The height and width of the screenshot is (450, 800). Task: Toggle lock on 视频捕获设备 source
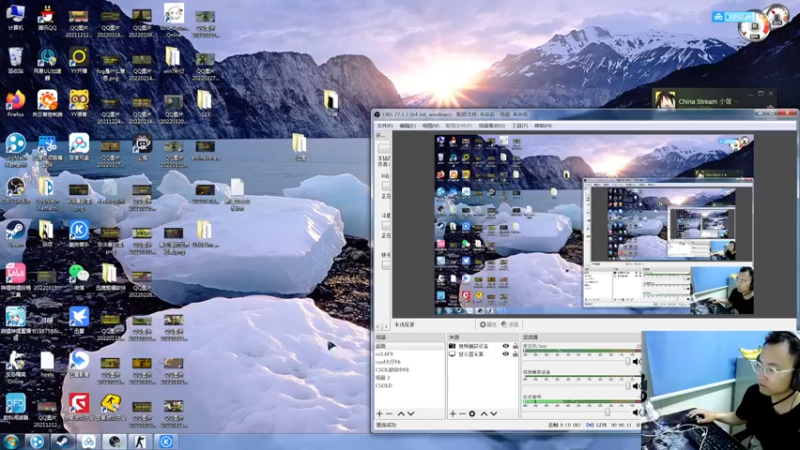515,346
